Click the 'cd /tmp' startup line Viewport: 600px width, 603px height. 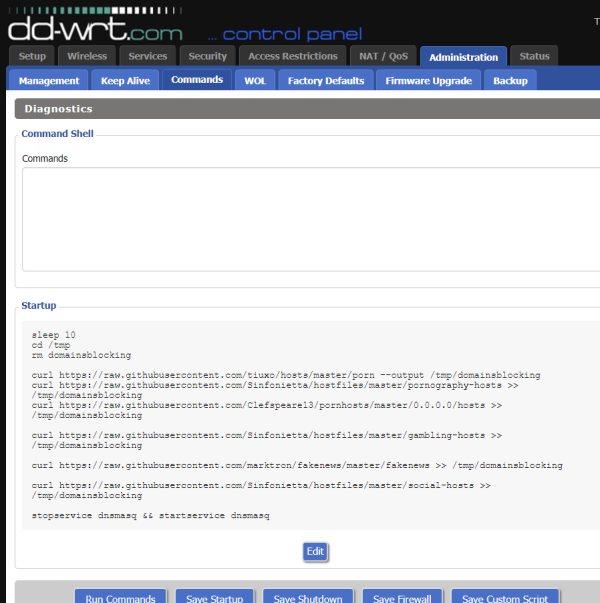tap(51, 345)
